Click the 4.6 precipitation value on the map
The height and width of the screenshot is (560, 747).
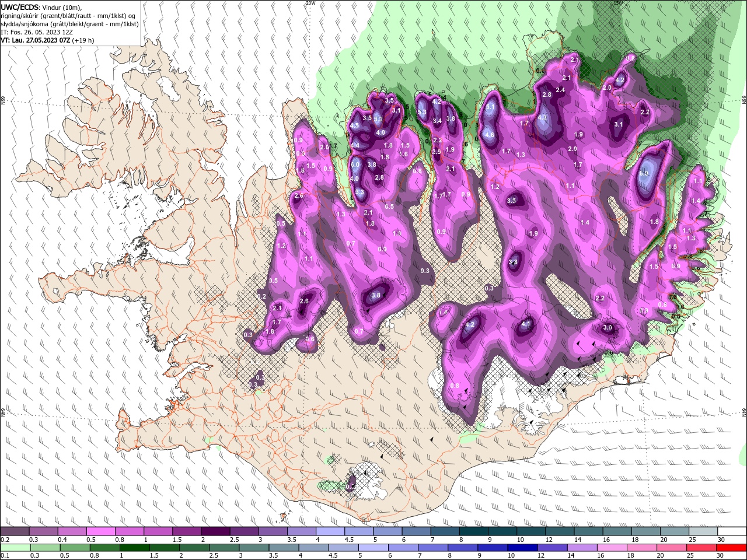[490, 135]
